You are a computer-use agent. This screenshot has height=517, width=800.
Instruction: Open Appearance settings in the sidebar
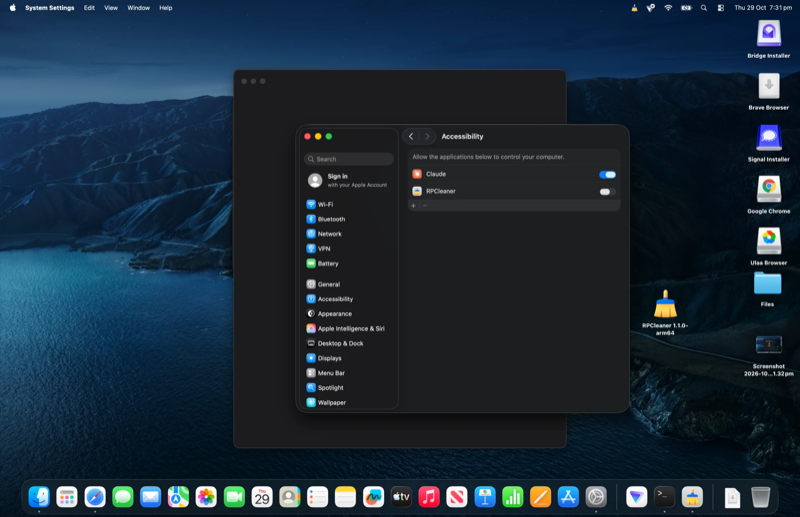pos(329,314)
